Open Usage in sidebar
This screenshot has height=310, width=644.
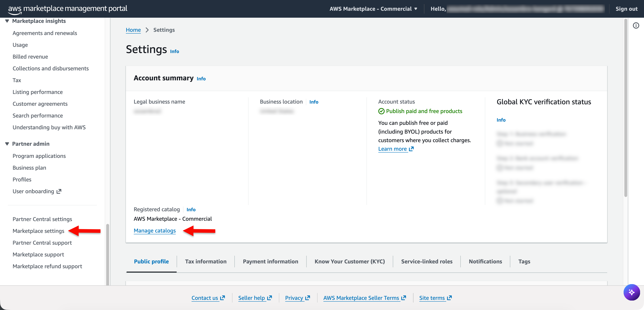click(x=20, y=45)
